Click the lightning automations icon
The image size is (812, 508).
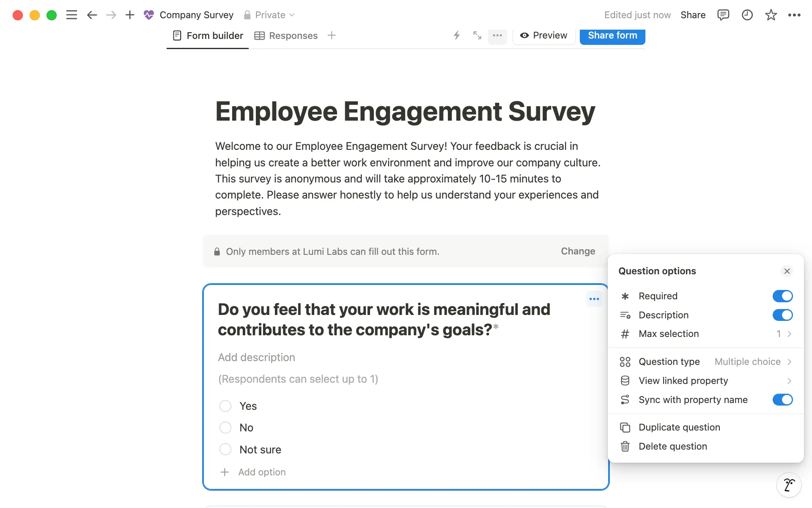click(x=456, y=36)
